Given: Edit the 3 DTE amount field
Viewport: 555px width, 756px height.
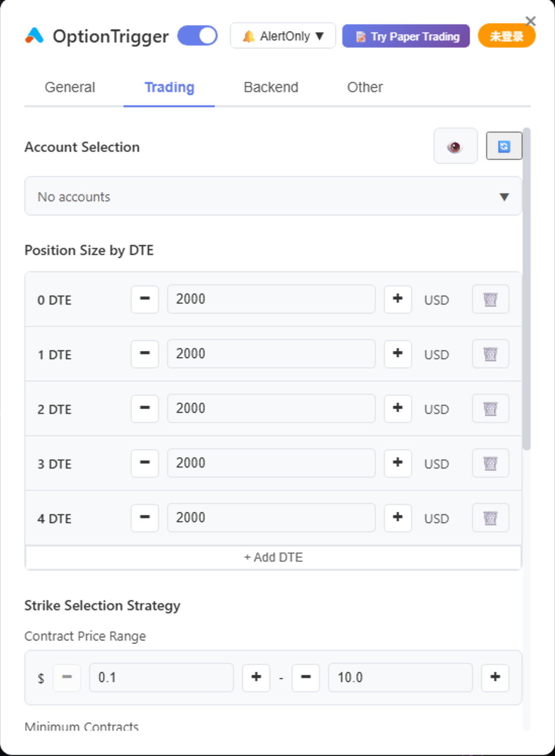Looking at the screenshot, I should point(271,463).
